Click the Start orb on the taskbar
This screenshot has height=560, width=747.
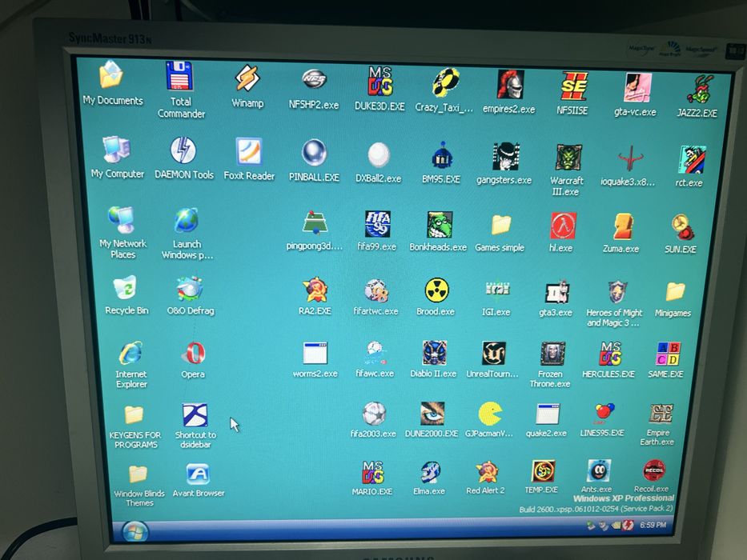pyautogui.click(x=135, y=532)
